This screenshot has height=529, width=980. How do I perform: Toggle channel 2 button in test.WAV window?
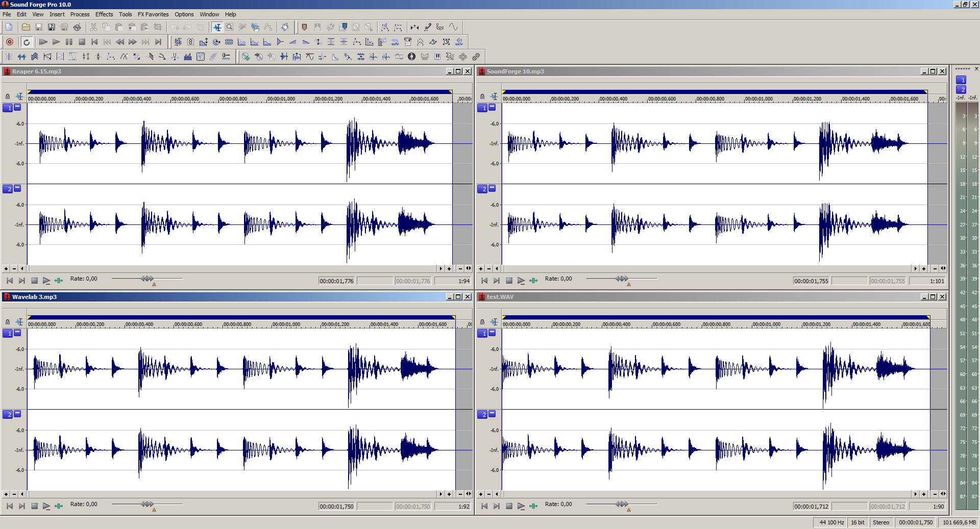click(x=482, y=415)
